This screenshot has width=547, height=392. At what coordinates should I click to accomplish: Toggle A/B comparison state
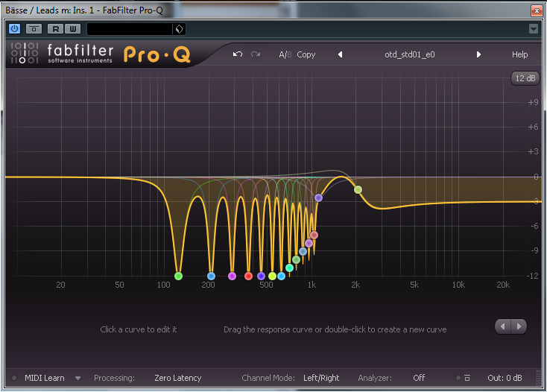(x=285, y=54)
